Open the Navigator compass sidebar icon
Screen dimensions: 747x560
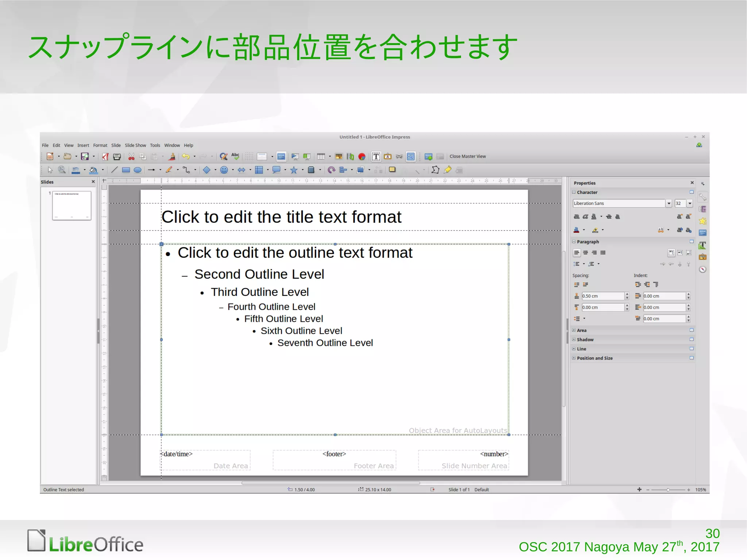click(x=703, y=270)
